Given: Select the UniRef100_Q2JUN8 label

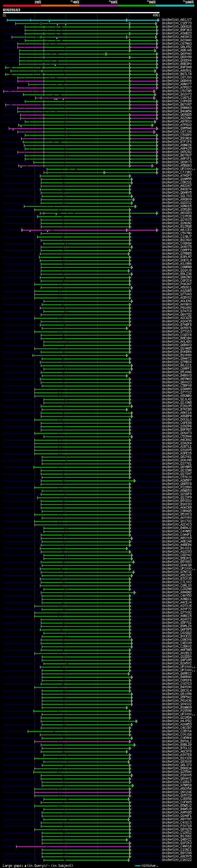Looking at the screenshot, I should pyautogui.click(x=177, y=402).
